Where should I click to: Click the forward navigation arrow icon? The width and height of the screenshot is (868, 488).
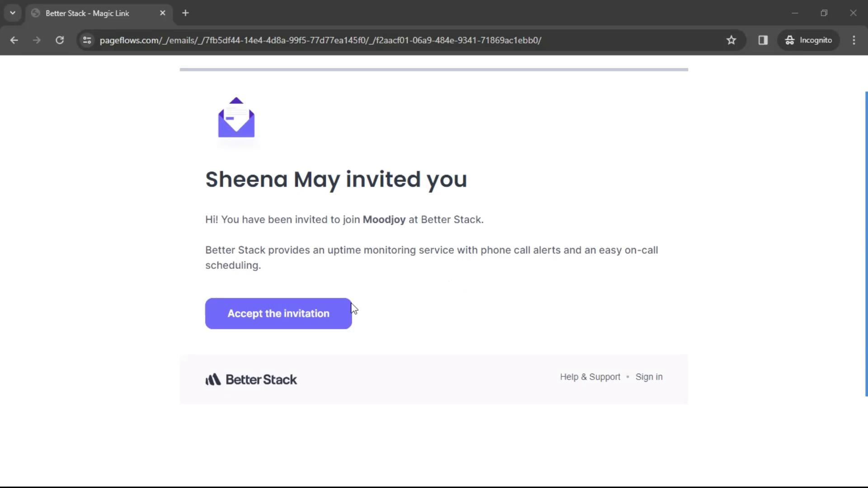click(37, 40)
